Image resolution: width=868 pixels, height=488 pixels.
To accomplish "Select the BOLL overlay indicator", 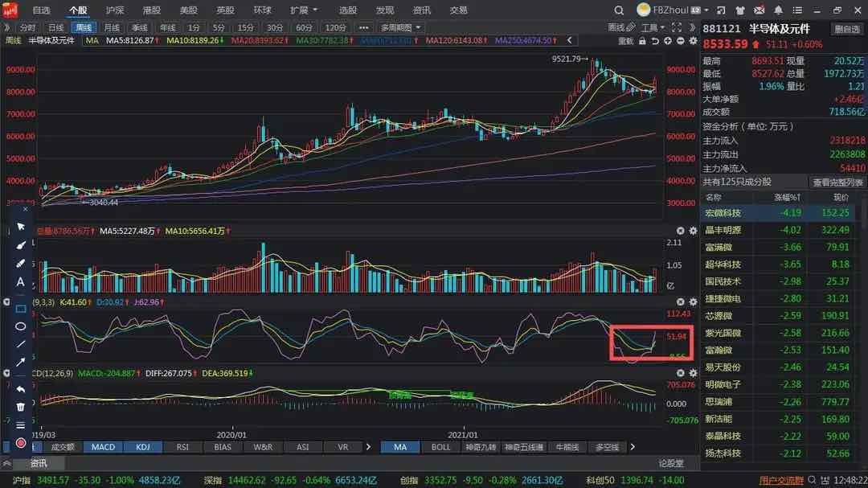I will click(440, 447).
